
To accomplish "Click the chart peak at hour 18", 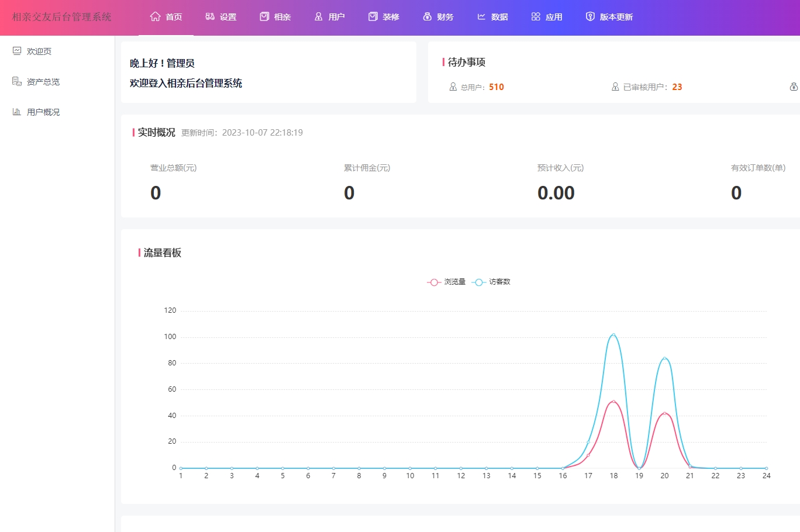I will 613,334.
